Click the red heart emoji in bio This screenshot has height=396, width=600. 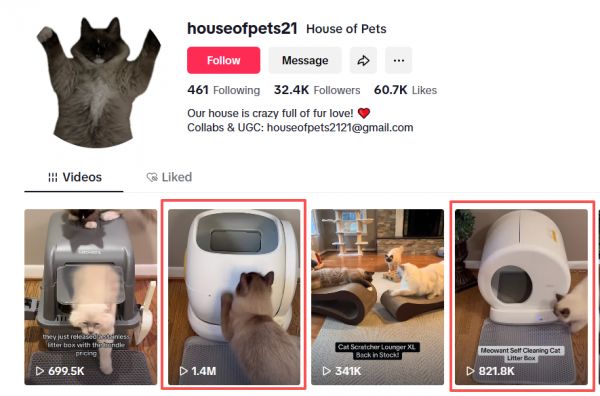[364, 113]
